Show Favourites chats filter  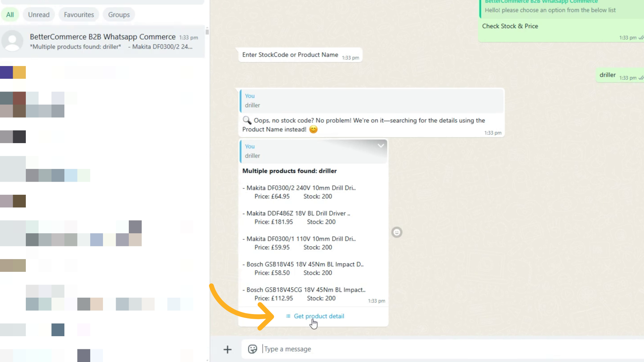tap(79, 15)
